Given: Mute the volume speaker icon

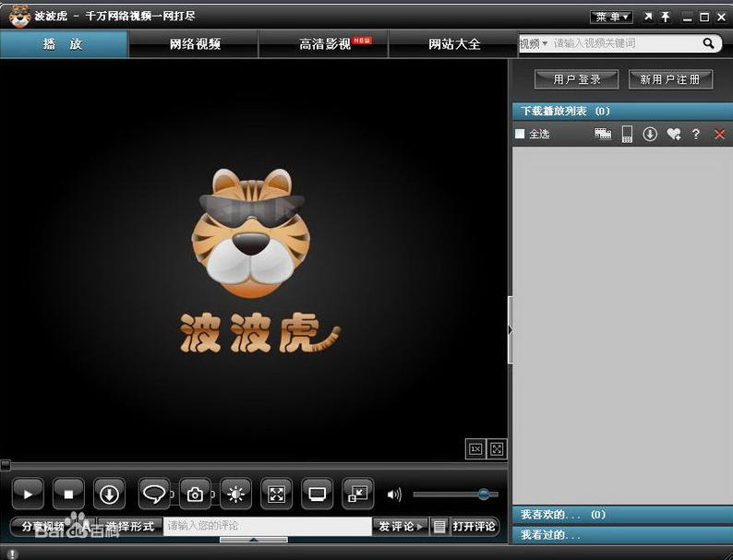Looking at the screenshot, I should click(x=394, y=494).
